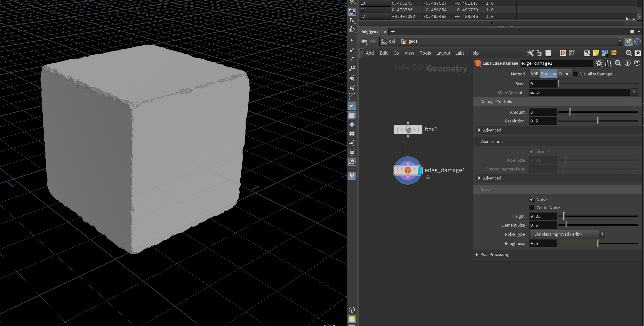
Task: Toggle primitive numbers display icon
Action: (352, 87)
